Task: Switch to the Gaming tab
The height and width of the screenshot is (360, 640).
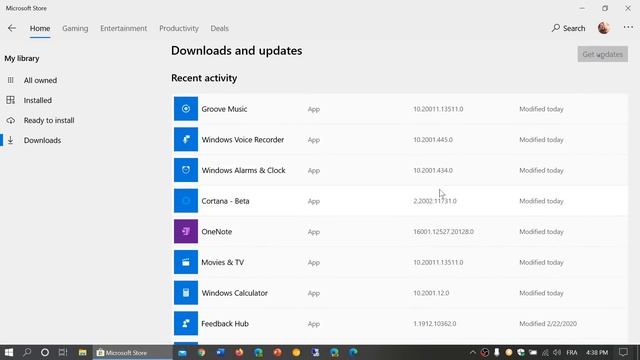Action: tap(75, 28)
